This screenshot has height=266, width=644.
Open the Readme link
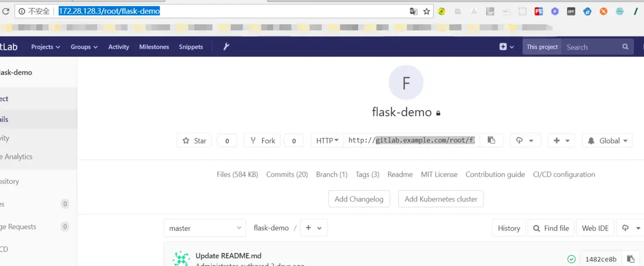tap(400, 175)
